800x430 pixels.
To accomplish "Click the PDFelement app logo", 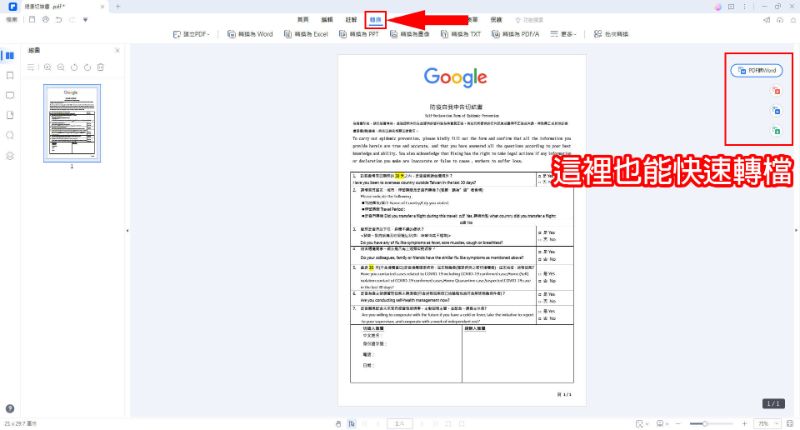I will (x=12, y=6).
